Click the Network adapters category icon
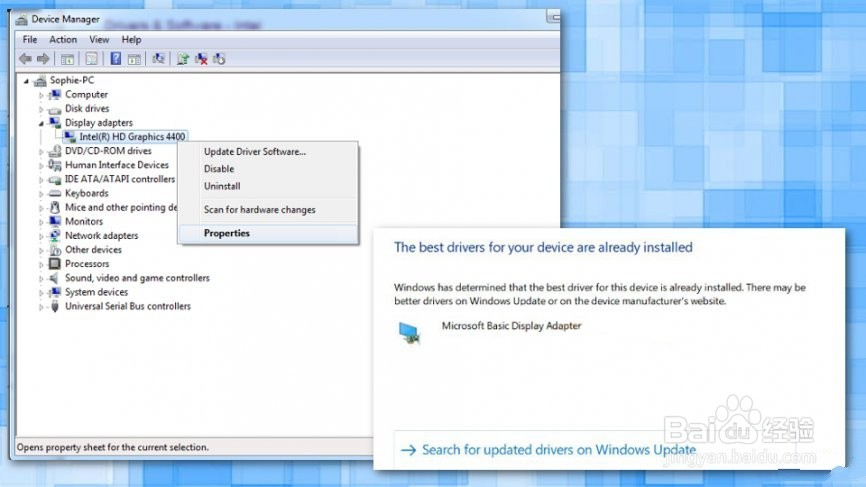 [55, 235]
